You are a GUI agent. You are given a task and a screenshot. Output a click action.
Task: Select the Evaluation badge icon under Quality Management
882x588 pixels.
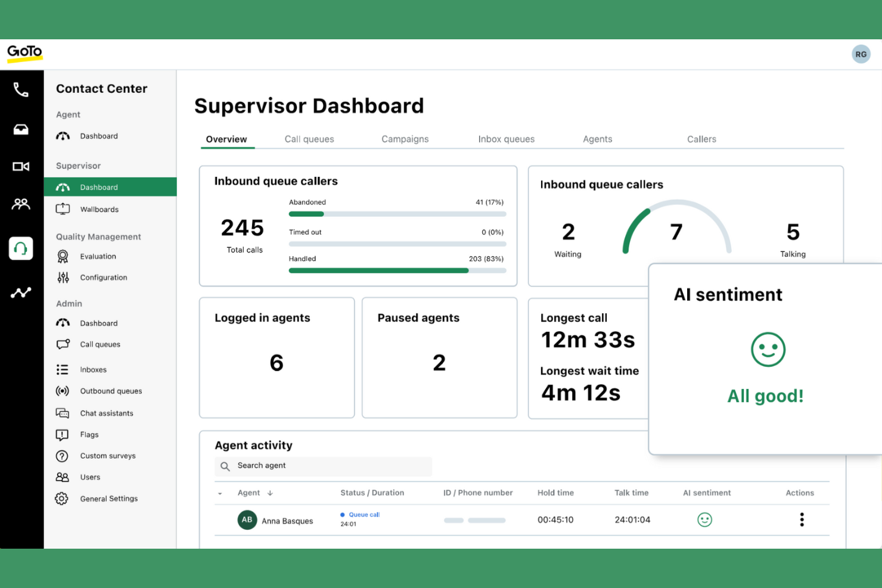click(x=63, y=256)
